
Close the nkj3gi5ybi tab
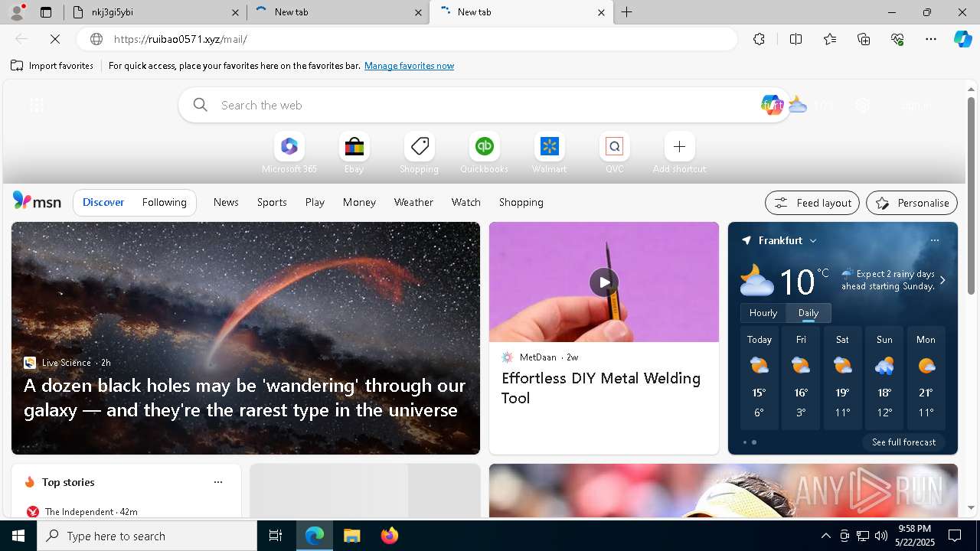coord(236,12)
